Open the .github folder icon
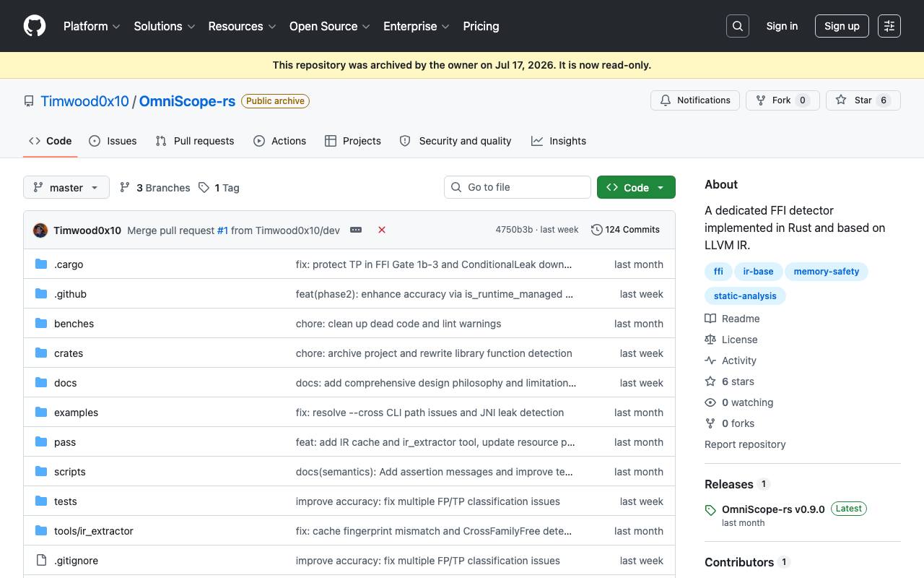The width and height of the screenshot is (924, 578). click(x=41, y=294)
